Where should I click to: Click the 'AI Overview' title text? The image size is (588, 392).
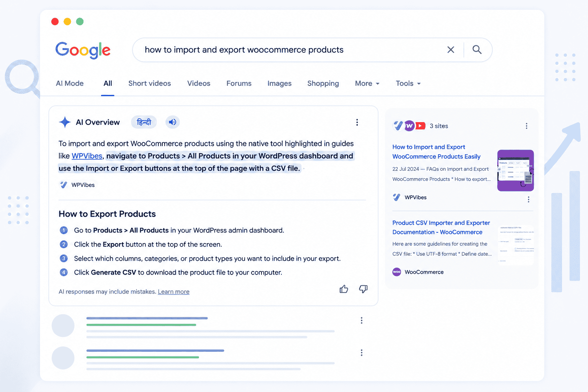pyautogui.click(x=98, y=122)
